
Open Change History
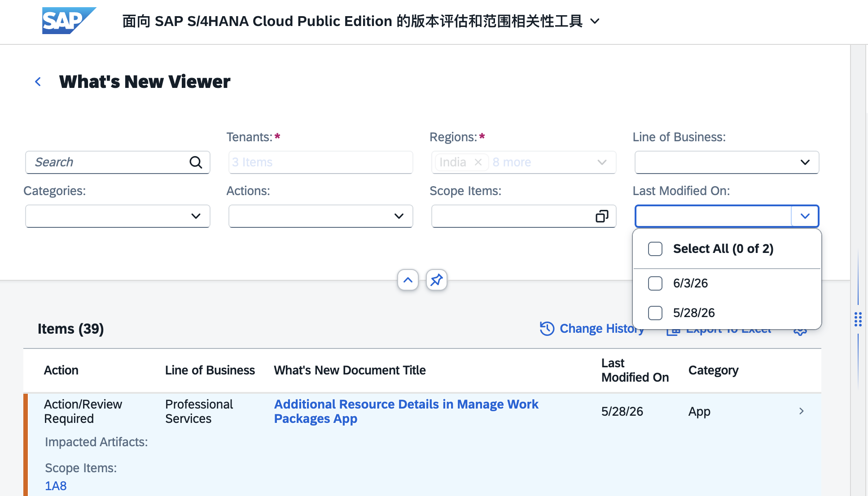point(592,329)
